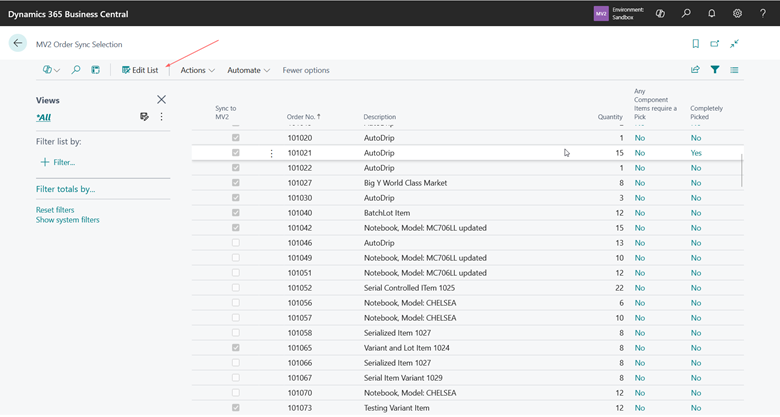Toggle Sync to MV2 for order 101020
780x417 pixels.
pos(236,138)
